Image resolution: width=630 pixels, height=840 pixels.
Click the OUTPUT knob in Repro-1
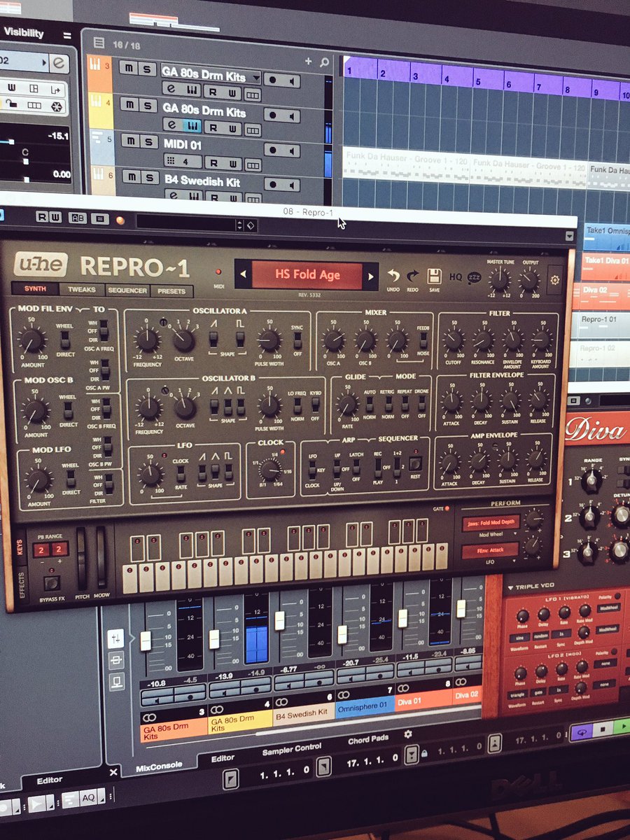529,281
